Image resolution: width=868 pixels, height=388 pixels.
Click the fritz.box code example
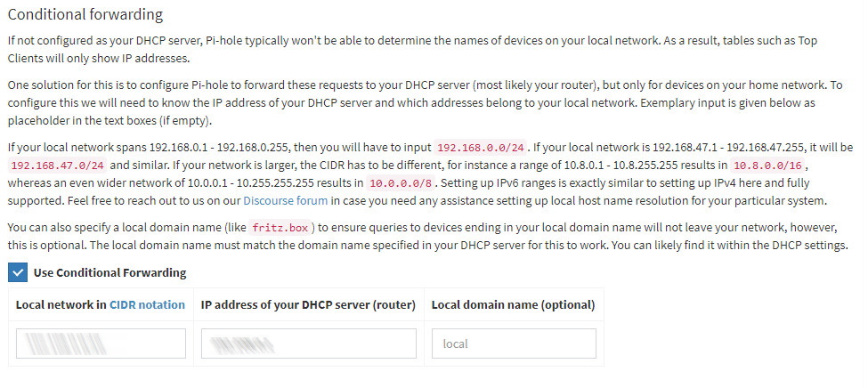[x=282, y=228]
